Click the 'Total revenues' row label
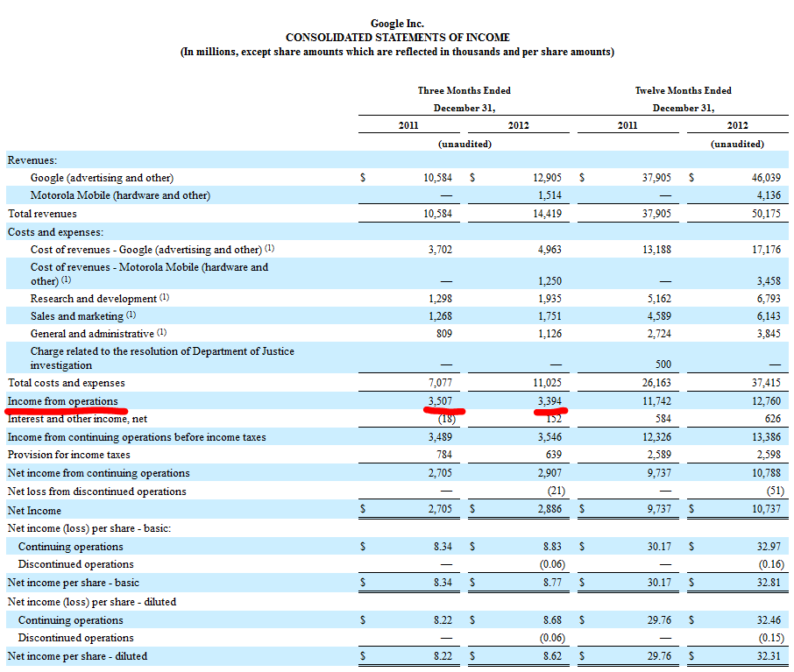 (43, 214)
